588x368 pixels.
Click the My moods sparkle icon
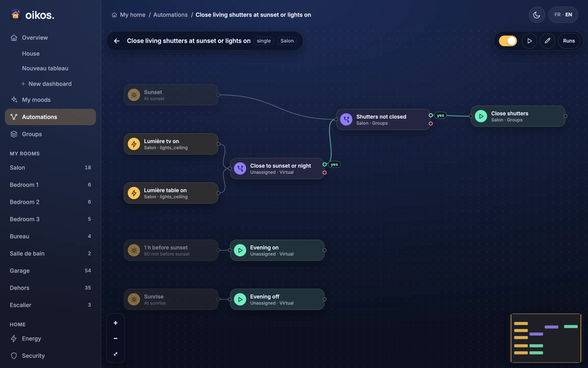tap(14, 100)
